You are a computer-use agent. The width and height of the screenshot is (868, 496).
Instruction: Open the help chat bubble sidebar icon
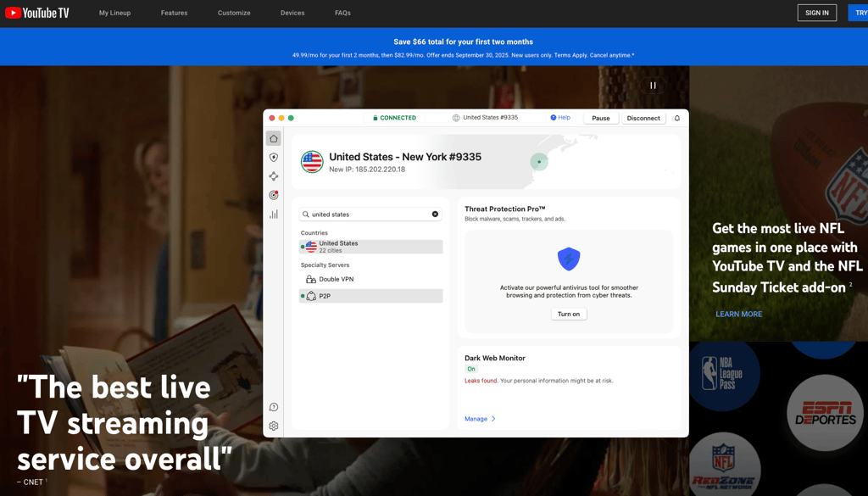click(x=274, y=407)
